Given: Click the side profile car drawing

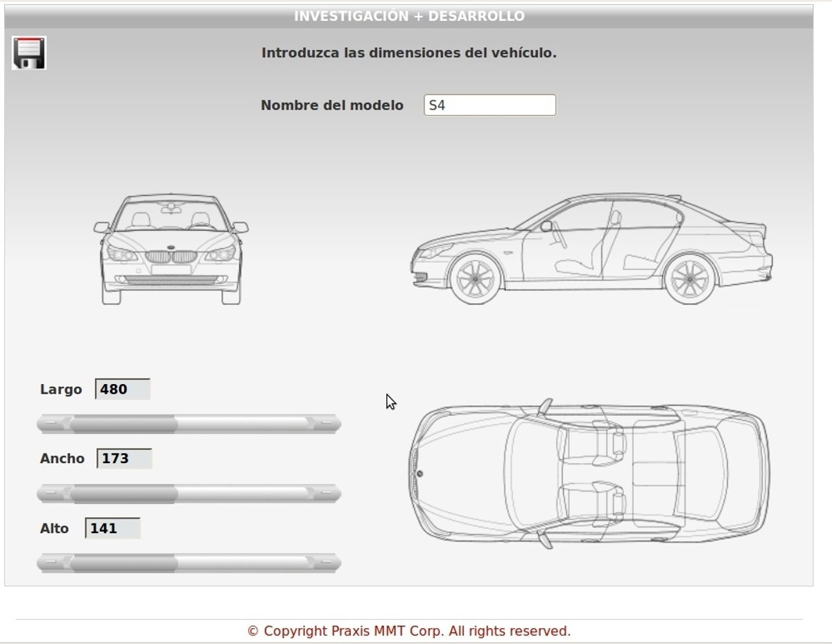Looking at the screenshot, I should point(591,250).
